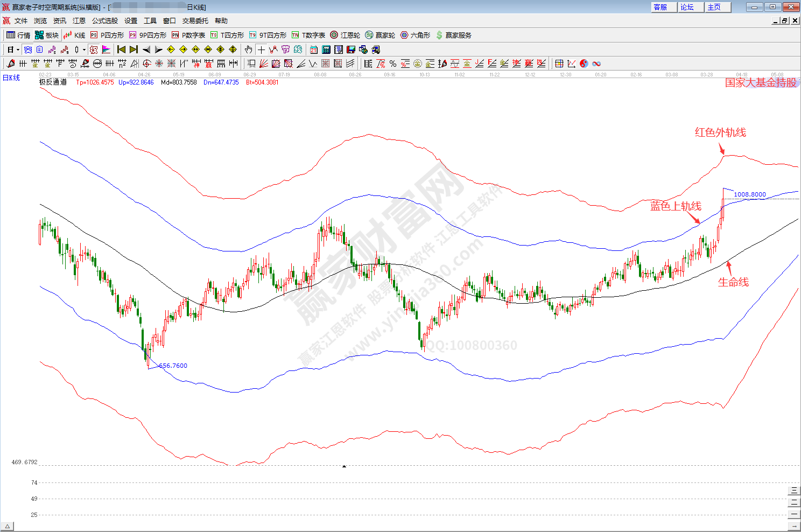Open the 交易委托 menu

pyautogui.click(x=195, y=20)
